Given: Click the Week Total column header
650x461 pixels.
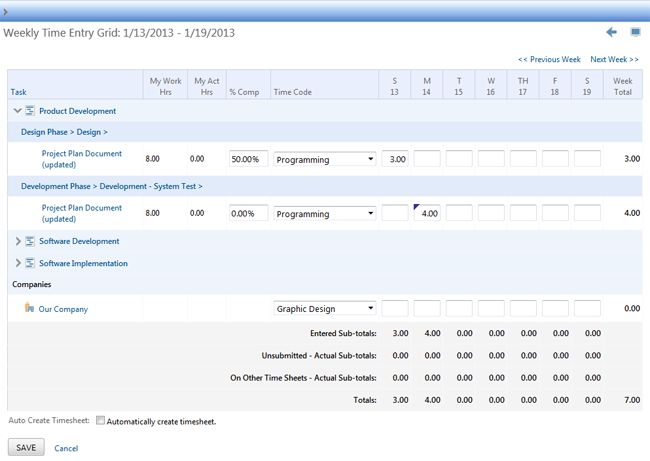Looking at the screenshot, I should (x=623, y=86).
